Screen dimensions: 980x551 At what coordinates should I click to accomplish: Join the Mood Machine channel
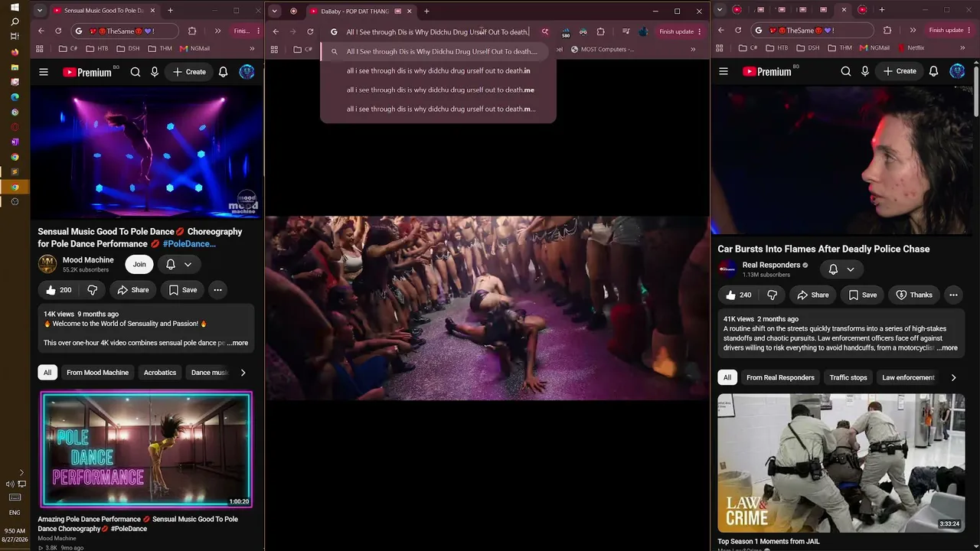coord(139,264)
